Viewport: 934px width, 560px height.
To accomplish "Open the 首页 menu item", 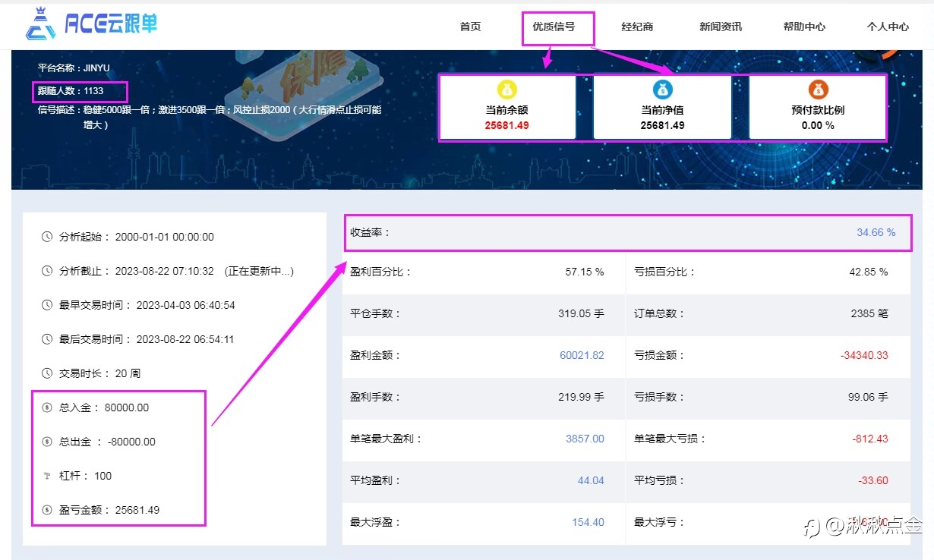I will (470, 27).
